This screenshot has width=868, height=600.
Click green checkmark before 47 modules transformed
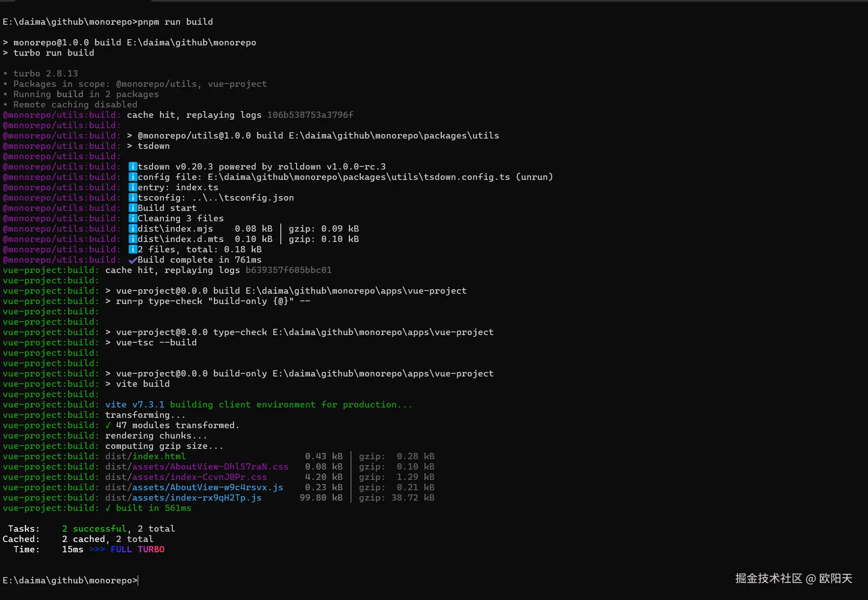[108, 425]
